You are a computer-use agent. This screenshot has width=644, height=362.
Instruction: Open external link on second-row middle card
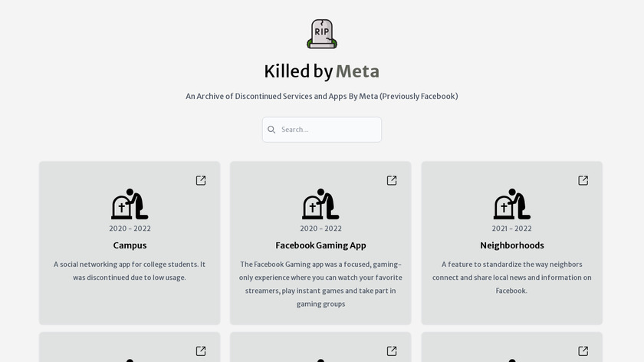coord(392,350)
